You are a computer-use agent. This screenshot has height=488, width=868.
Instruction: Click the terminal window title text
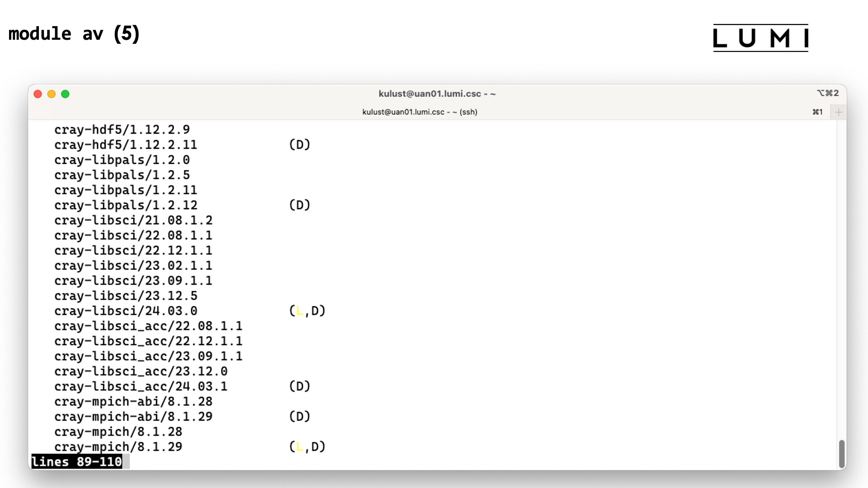(x=437, y=94)
